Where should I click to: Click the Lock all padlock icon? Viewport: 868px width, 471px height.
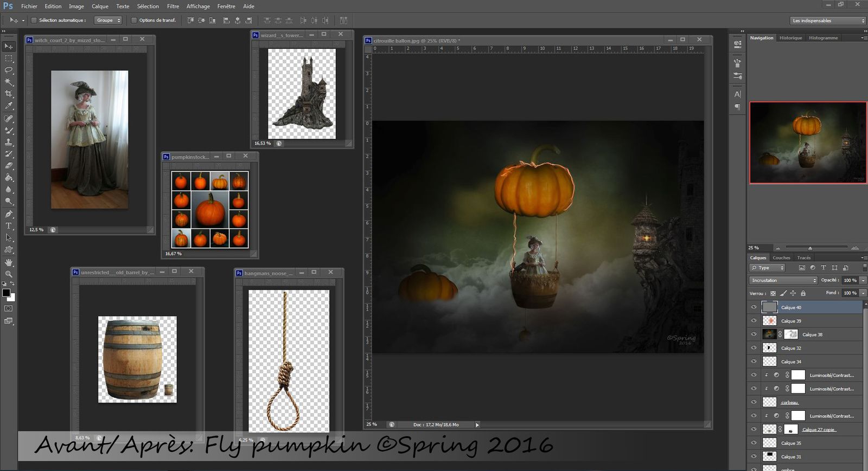coord(803,293)
